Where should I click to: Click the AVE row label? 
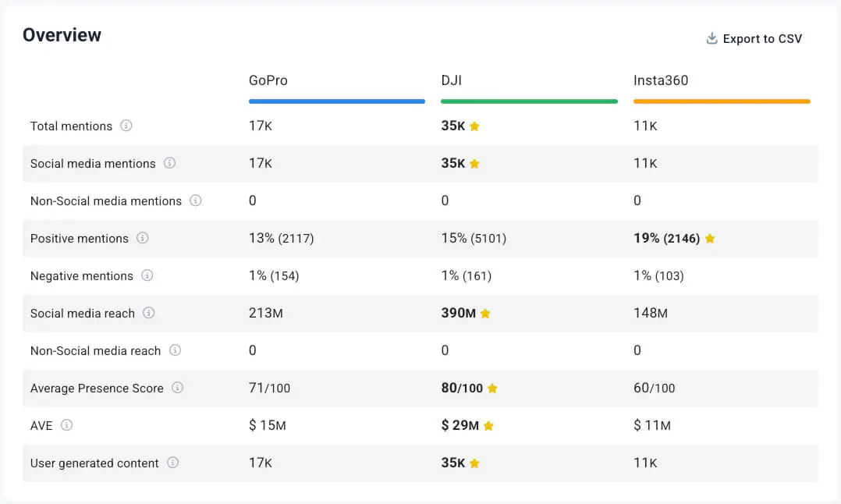coord(41,426)
